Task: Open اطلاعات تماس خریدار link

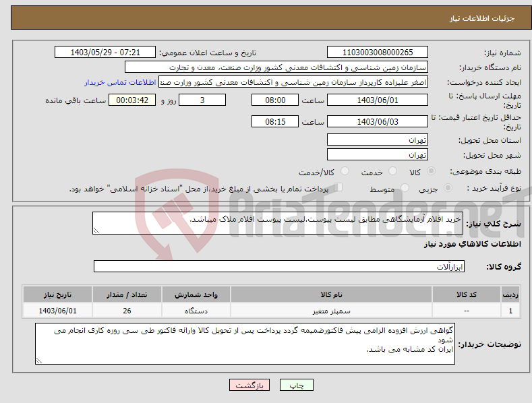Action: (x=120, y=82)
